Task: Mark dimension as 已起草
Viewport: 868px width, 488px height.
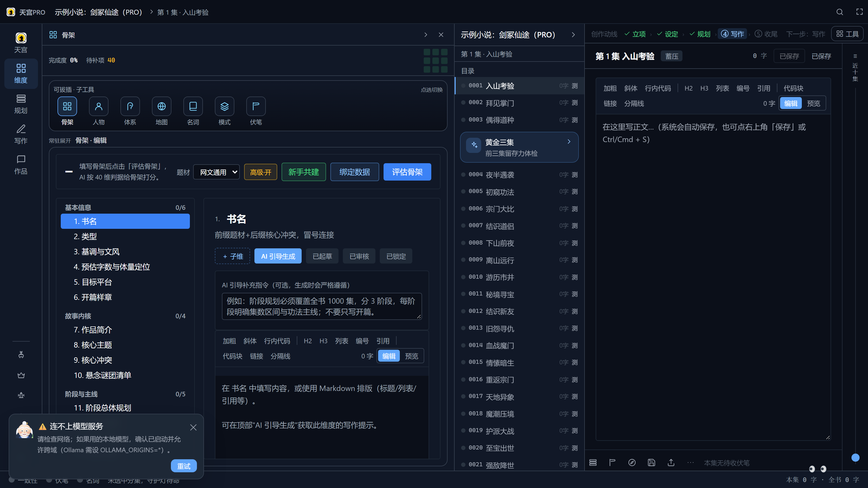Action: 322,256
